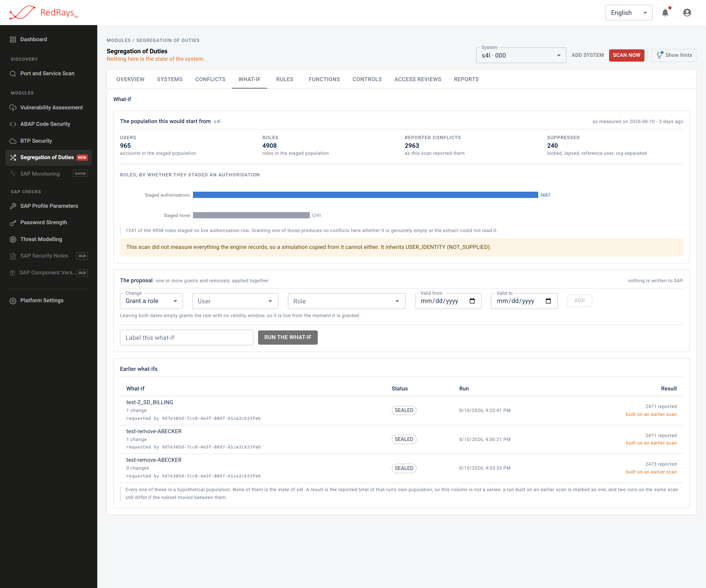706x588 pixels.
Task: Open the Reports tab
Action: click(466, 79)
